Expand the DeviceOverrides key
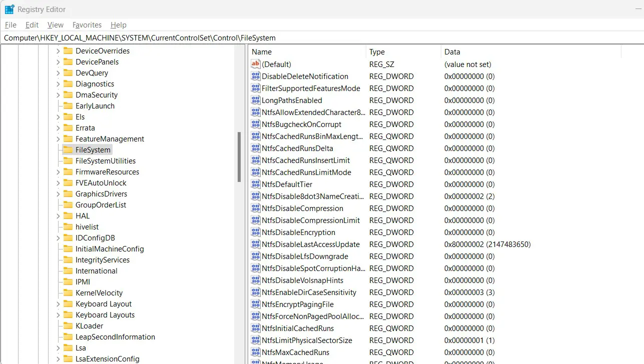 (58, 51)
